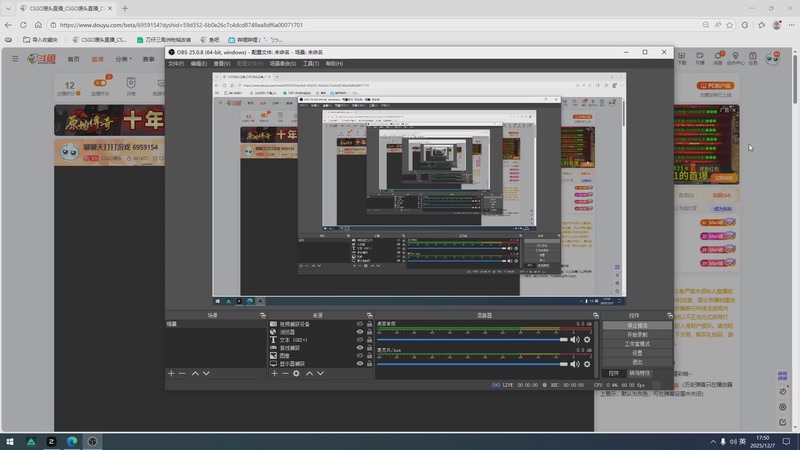
Task: Open the Douyu tasks icon
Action: click(753, 58)
